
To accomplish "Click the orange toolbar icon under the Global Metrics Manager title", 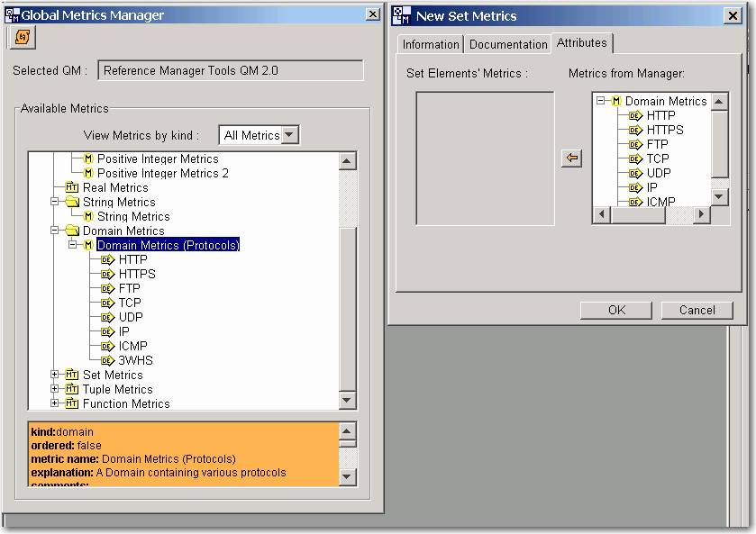I will point(22,37).
